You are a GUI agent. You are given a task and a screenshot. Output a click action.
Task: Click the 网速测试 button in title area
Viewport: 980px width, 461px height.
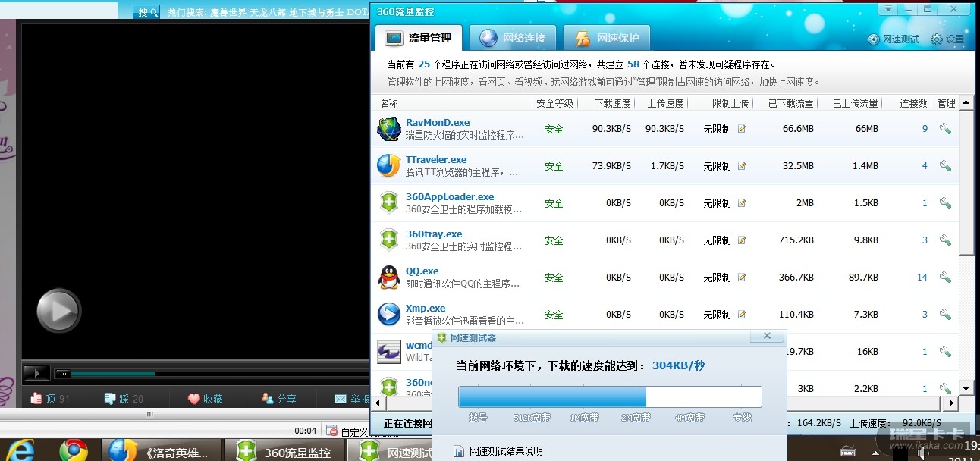click(894, 39)
